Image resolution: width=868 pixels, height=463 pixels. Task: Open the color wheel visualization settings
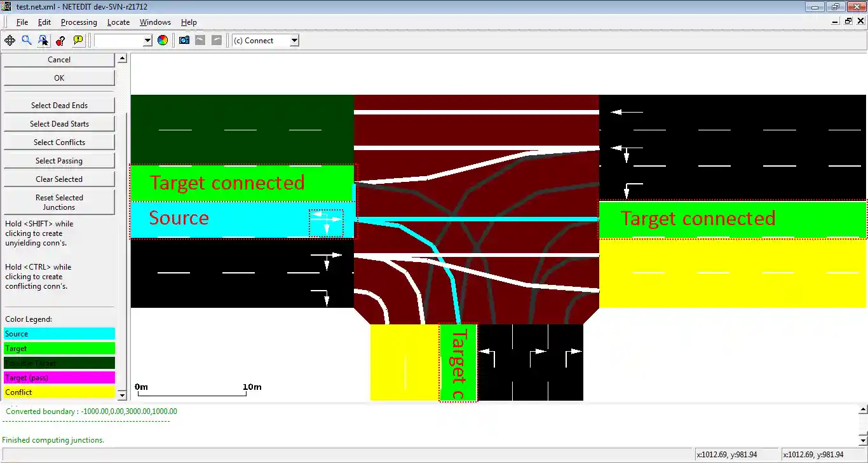163,41
